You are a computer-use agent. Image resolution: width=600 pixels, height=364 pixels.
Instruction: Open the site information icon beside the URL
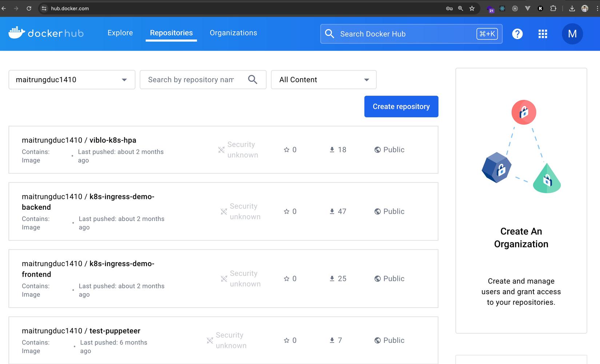[44, 8]
